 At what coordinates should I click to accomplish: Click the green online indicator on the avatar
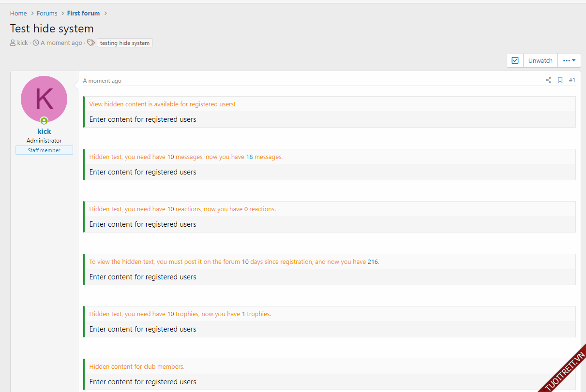tap(44, 121)
